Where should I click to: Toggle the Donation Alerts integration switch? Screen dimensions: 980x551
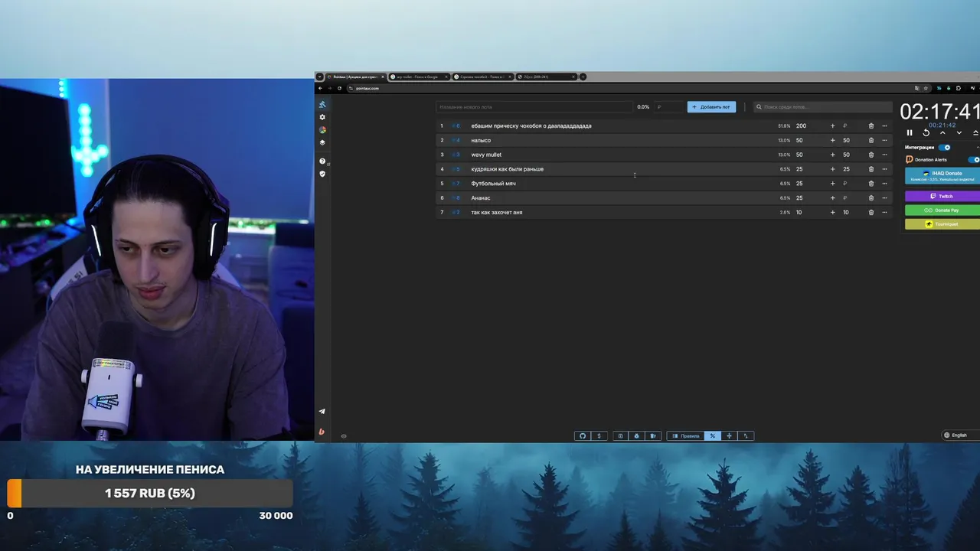coord(975,160)
